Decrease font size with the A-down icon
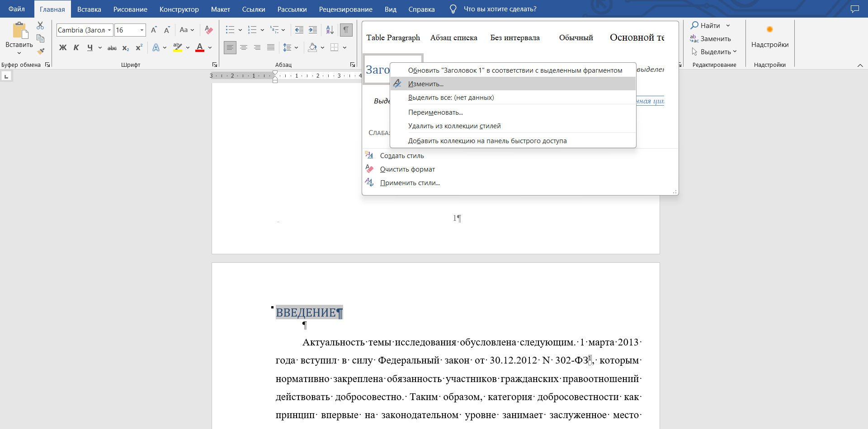 [167, 30]
